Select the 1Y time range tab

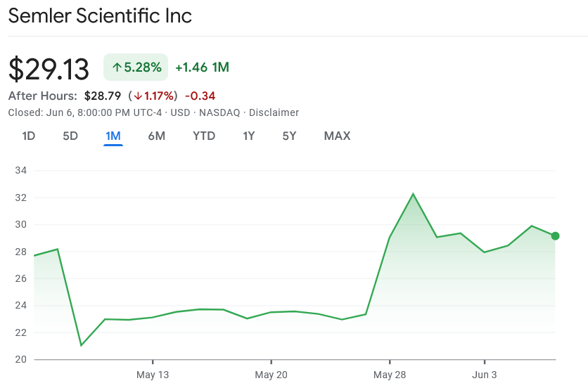(248, 136)
